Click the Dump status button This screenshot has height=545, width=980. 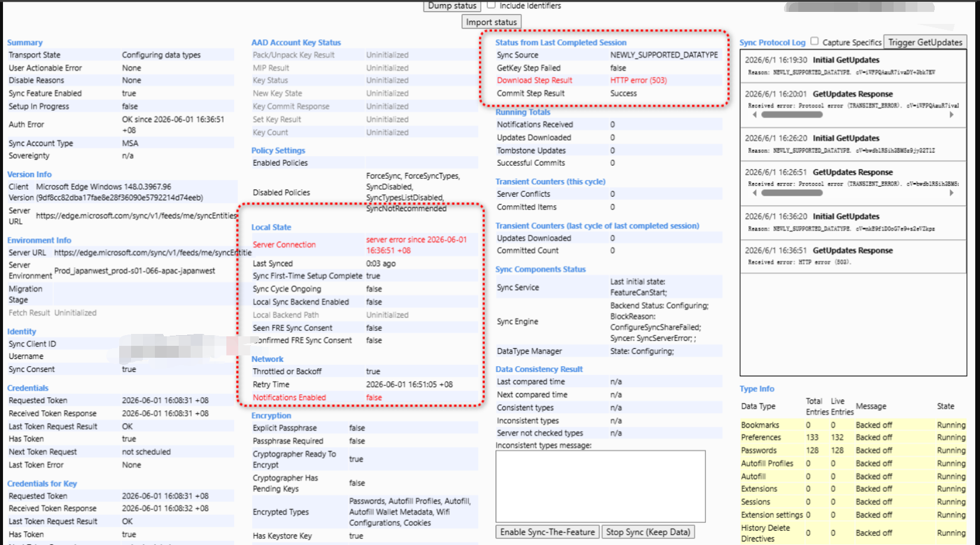click(x=452, y=5)
